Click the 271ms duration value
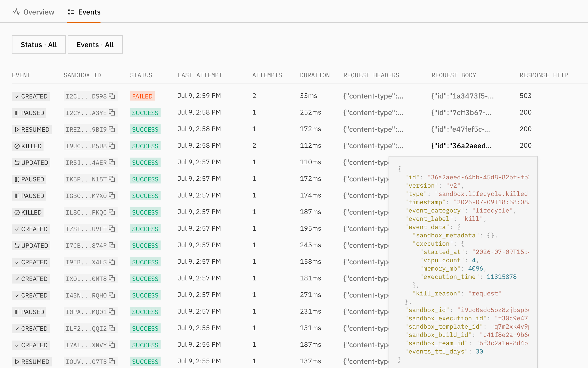 point(311,295)
